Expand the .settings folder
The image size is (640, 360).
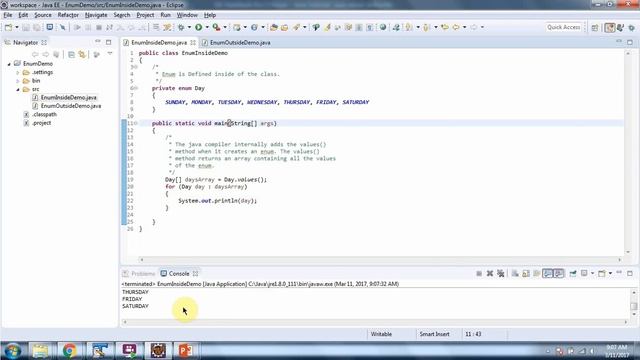coord(18,72)
